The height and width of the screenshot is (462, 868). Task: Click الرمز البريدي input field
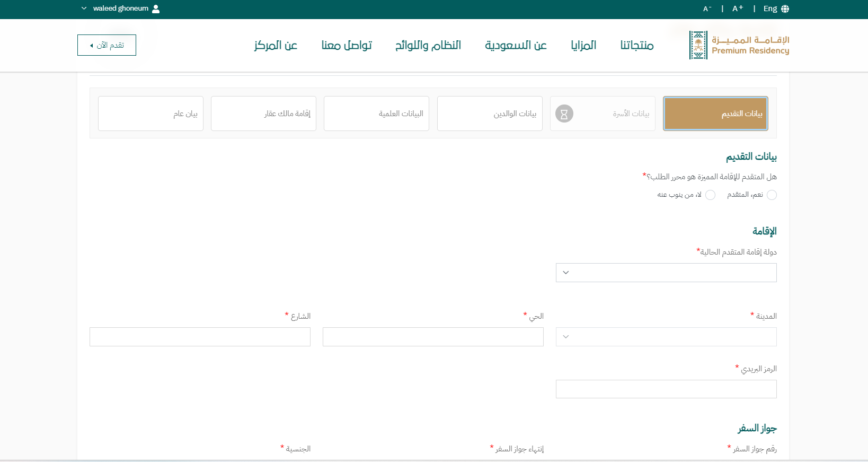point(666,389)
